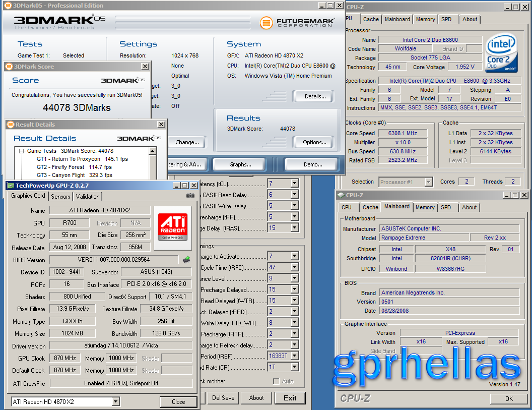
Task: Click the Result Details scrollbar up arrow
Action: (x=153, y=151)
